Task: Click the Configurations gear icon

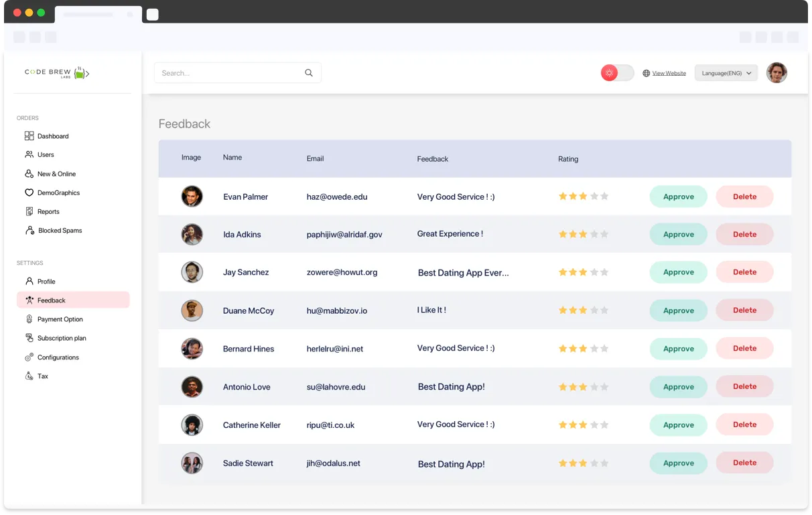Action: [x=29, y=357]
